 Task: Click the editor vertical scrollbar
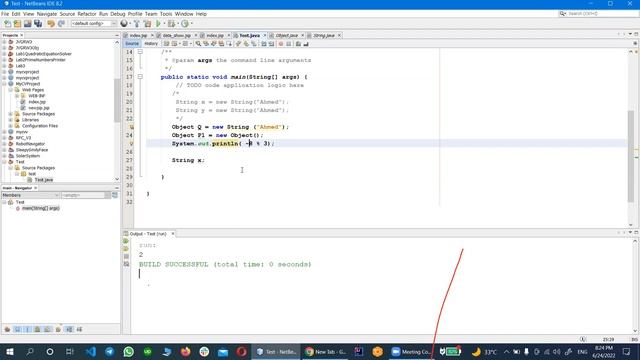[x=631, y=155]
